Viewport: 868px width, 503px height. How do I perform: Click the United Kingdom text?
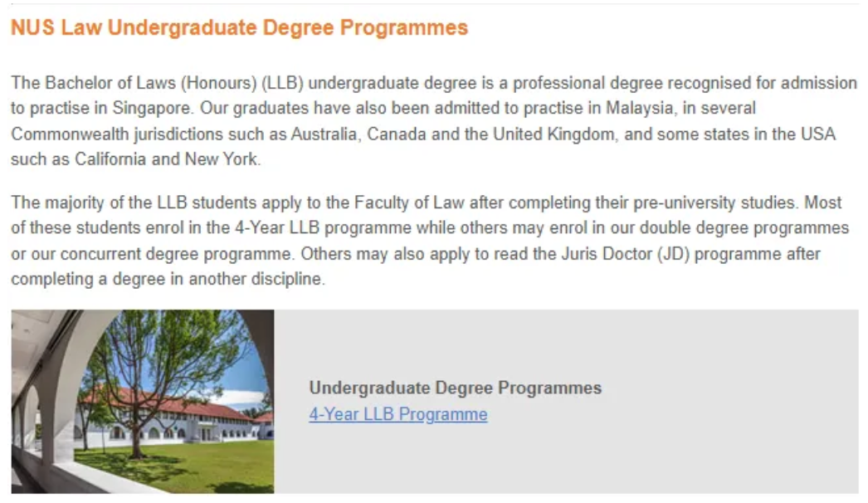553,134
